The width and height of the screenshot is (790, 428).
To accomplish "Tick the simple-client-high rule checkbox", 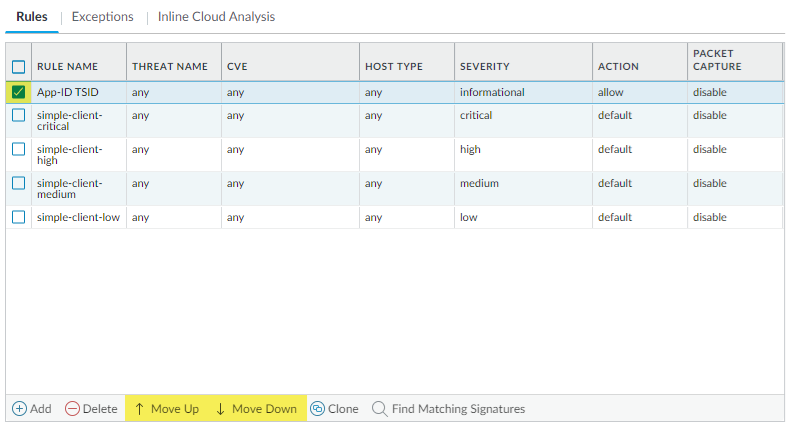I will click(x=19, y=149).
